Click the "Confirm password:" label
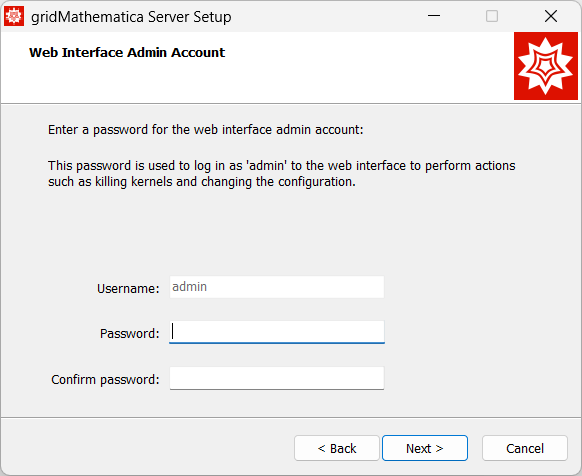Screen dimensions: 582x476 105,379
